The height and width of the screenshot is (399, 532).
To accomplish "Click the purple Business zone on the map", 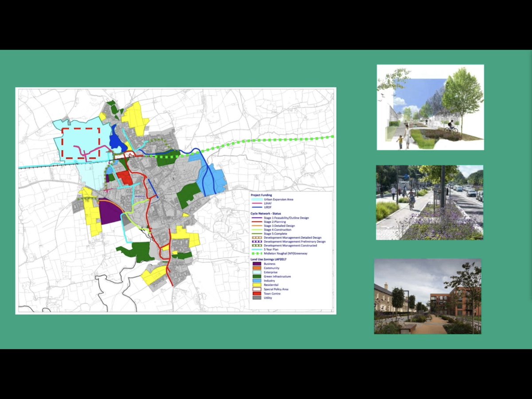I will coord(110,211).
